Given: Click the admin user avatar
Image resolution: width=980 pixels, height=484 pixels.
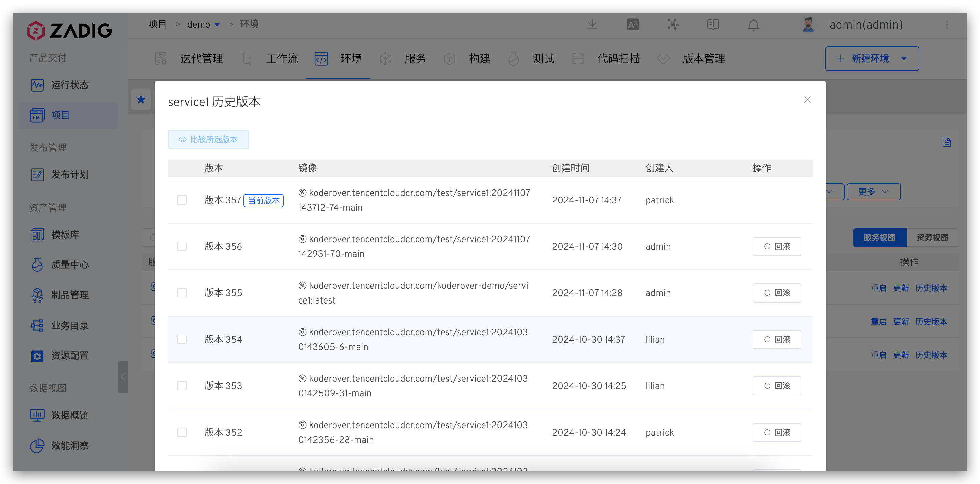Looking at the screenshot, I should click(x=808, y=25).
